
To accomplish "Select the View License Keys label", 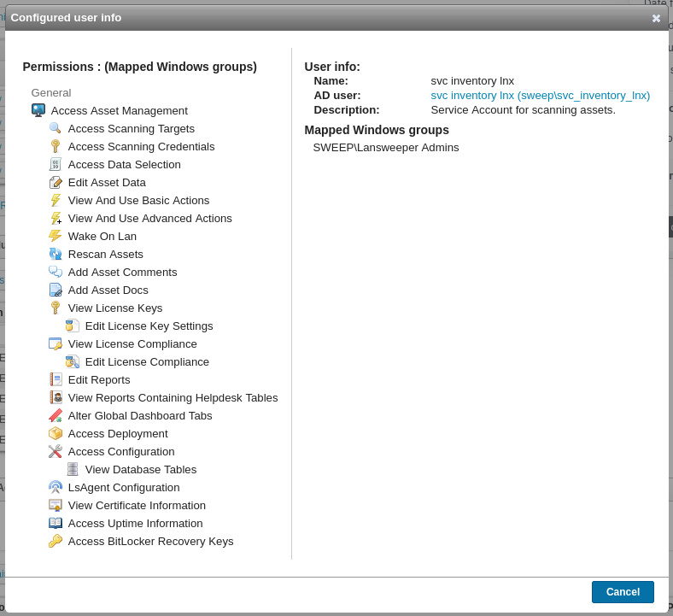I will pyautogui.click(x=115, y=308).
